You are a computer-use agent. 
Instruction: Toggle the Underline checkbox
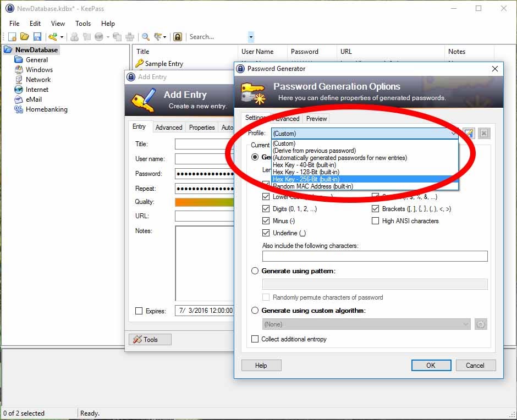tap(266, 233)
